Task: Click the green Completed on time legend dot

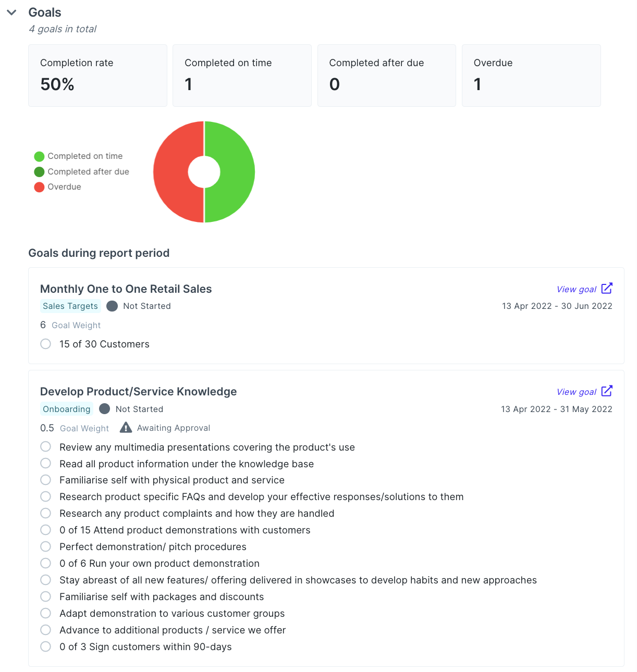Action: (39, 156)
